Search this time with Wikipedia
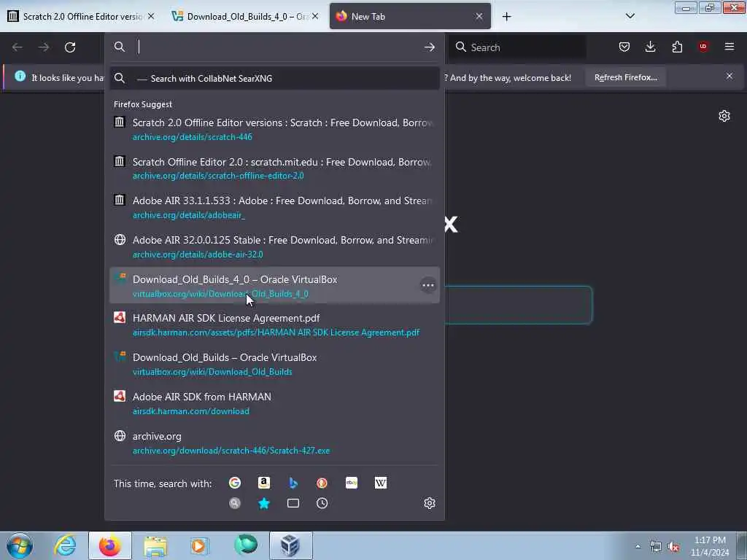This screenshot has height=560, width=747. point(381,483)
